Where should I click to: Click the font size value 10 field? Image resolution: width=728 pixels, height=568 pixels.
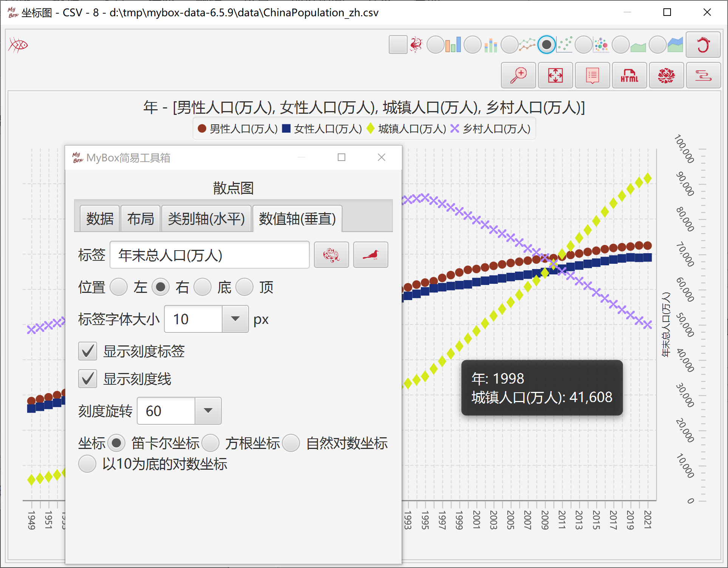193,319
